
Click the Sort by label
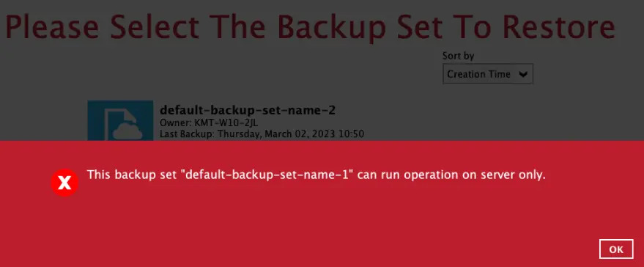click(458, 56)
